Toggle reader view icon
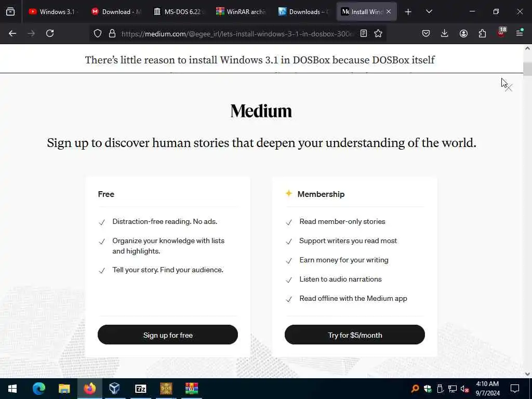 (363, 33)
